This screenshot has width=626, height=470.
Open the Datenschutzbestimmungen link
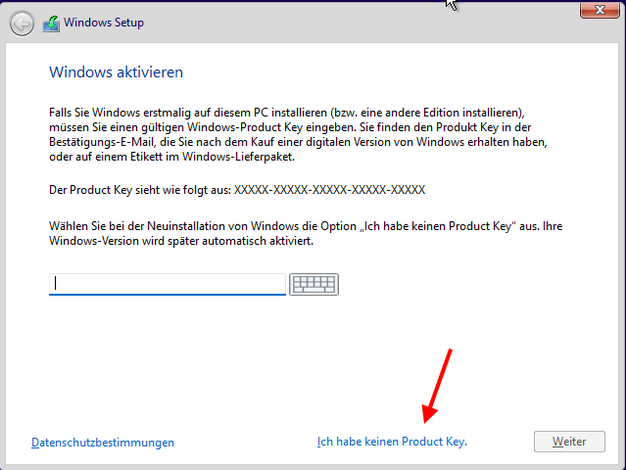[103, 442]
